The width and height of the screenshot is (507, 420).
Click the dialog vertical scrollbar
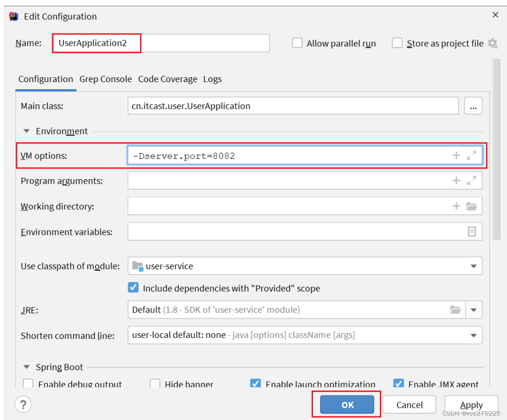tap(496, 149)
